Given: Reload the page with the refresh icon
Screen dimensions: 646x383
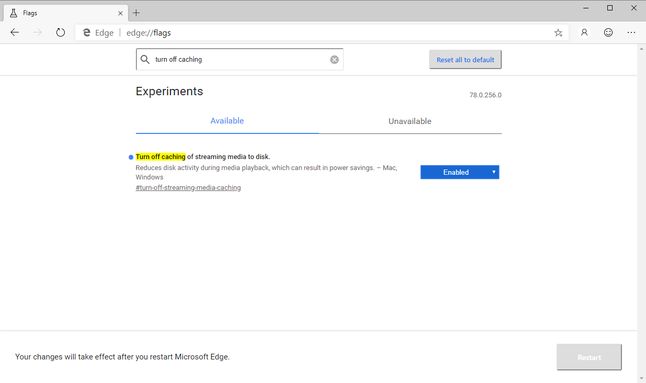Looking at the screenshot, I should pyautogui.click(x=60, y=33).
